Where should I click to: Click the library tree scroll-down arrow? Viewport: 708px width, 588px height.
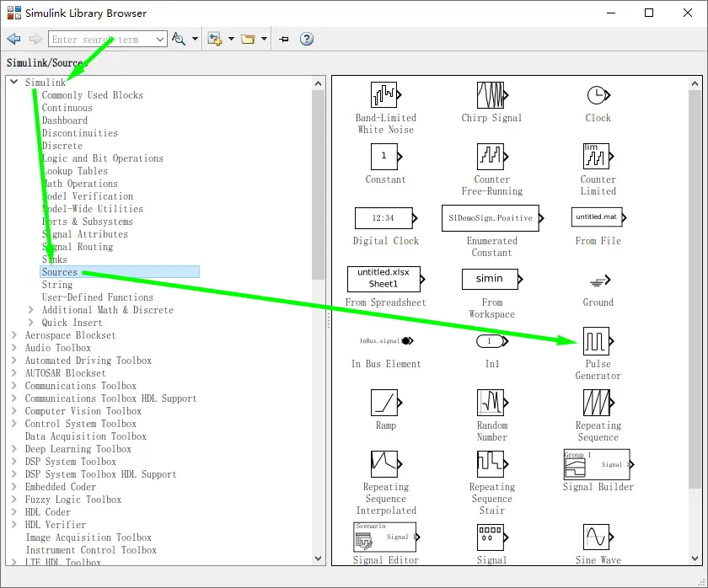coord(319,559)
